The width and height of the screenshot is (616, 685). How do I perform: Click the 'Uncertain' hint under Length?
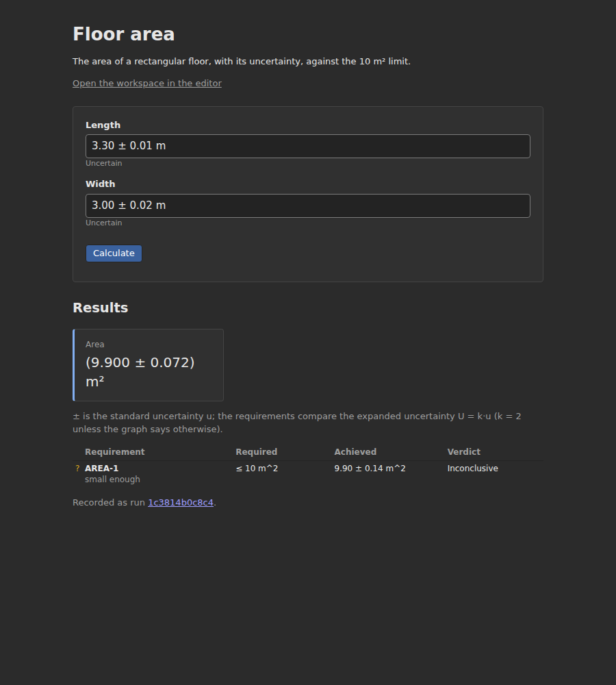click(x=104, y=164)
